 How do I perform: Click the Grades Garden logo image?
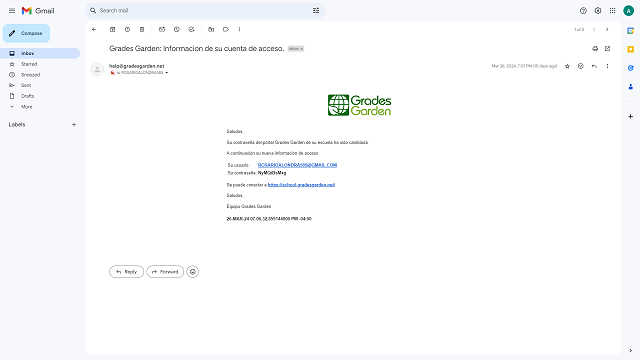pos(360,105)
